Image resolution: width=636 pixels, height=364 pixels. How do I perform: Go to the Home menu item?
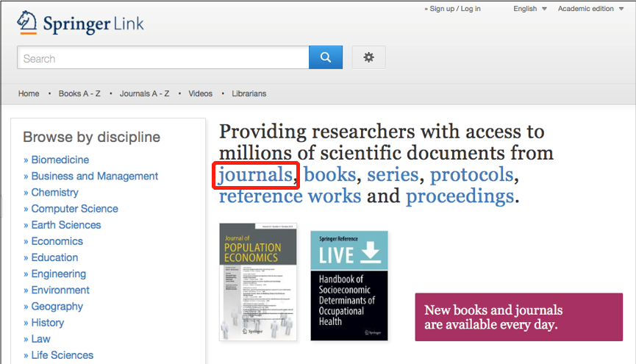(x=29, y=93)
